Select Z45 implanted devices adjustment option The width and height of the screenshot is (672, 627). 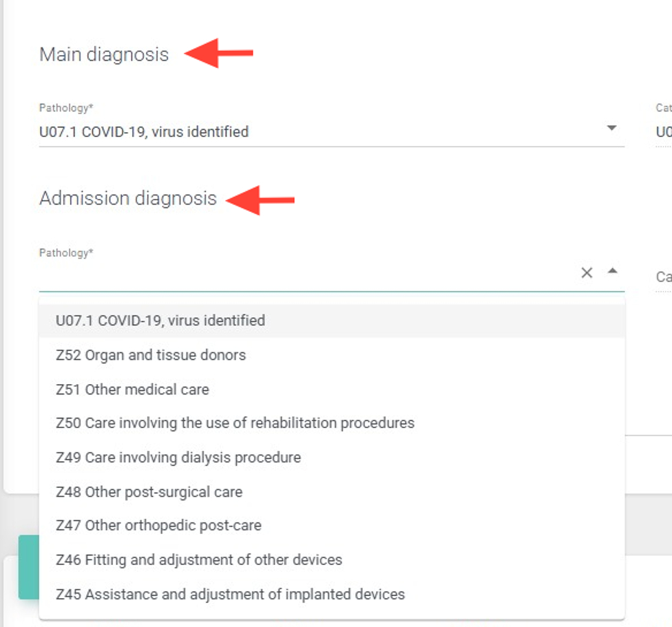(x=230, y=594)
